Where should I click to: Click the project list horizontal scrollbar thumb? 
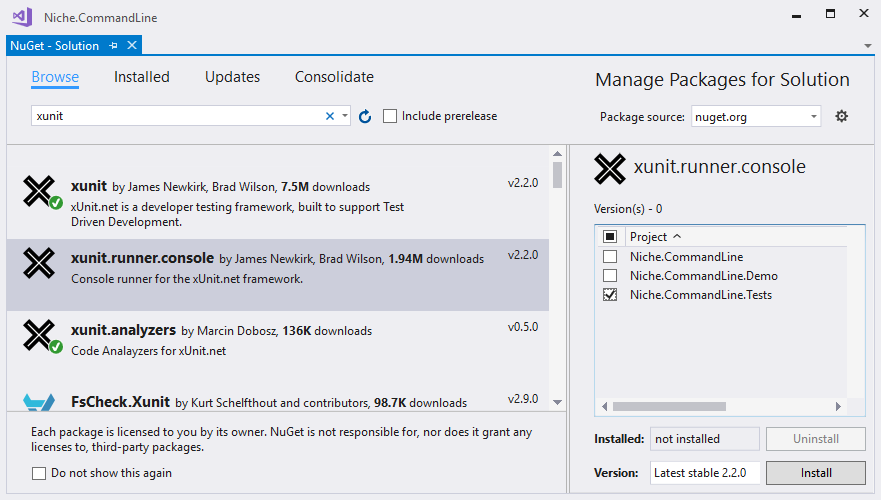click(x=669, y=406)
